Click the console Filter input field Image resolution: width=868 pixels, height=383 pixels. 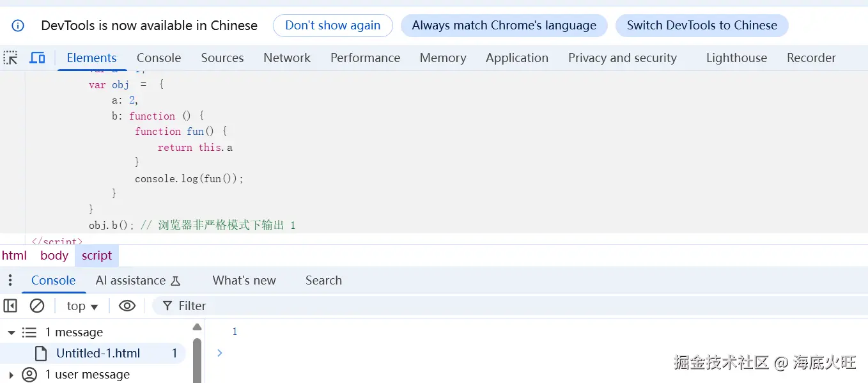(x=511, y=306)
